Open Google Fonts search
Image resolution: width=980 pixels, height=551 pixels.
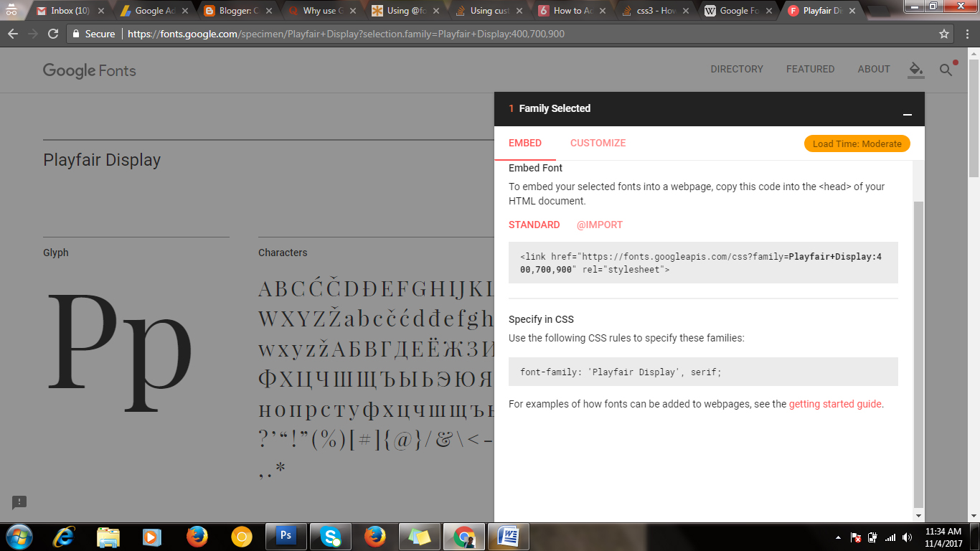coord(946,70)
